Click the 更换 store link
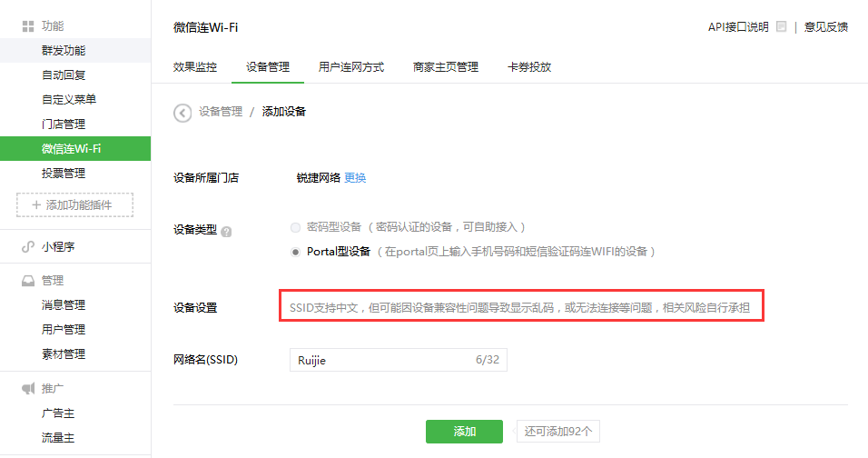868x458 pixels. (355, 178)
